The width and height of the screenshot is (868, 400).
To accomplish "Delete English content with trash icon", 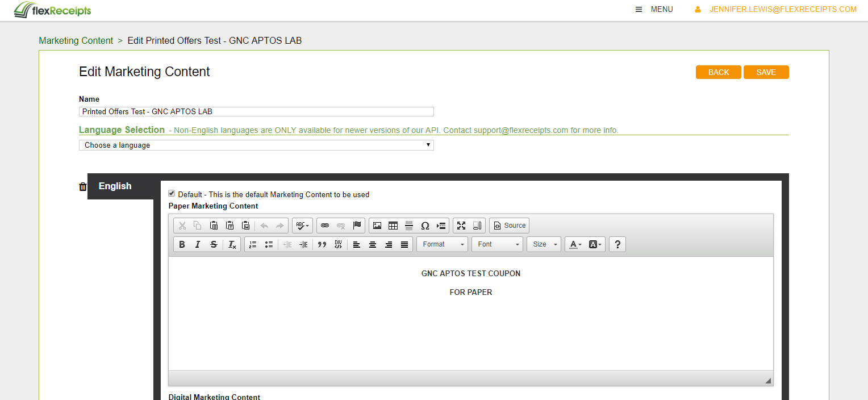I will (83, 186).
